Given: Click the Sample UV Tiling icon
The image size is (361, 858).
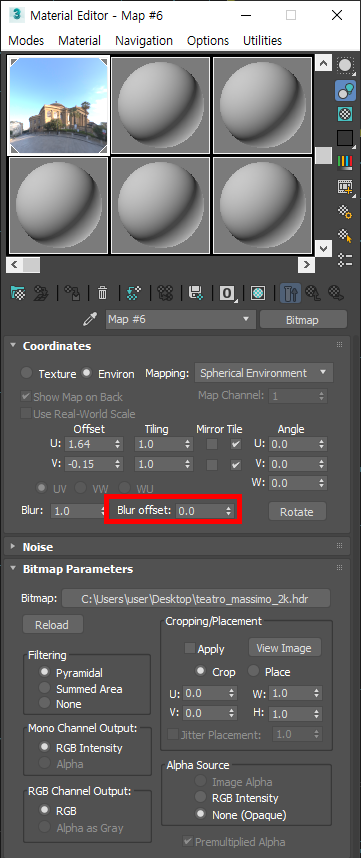Looking at the screenshot, I should pyautogui.click(x=345, y=138).
